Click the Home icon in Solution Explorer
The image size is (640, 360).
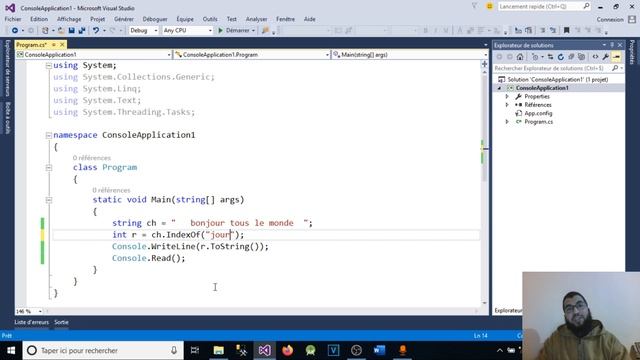tap(520, 57)
